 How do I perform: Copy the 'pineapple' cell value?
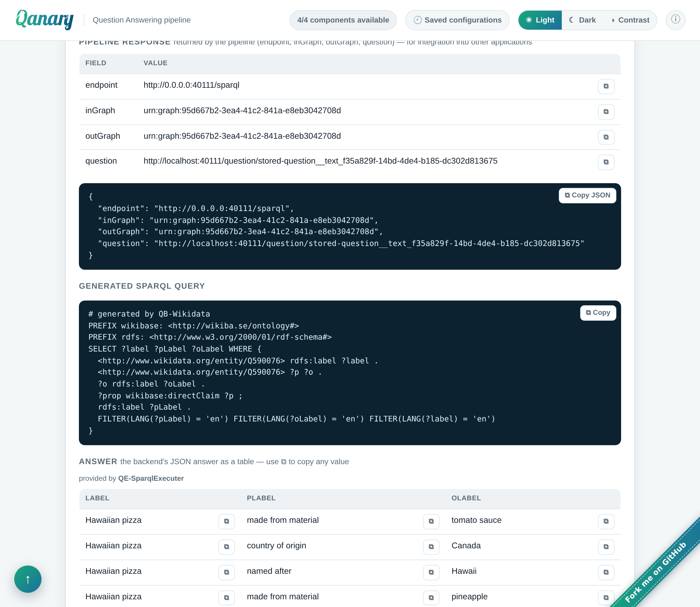[x=606, y=598]
